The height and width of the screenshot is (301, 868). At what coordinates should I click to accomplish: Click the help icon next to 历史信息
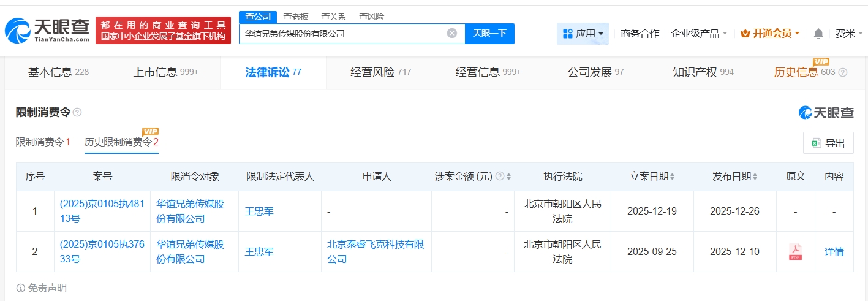pos(843,72)
